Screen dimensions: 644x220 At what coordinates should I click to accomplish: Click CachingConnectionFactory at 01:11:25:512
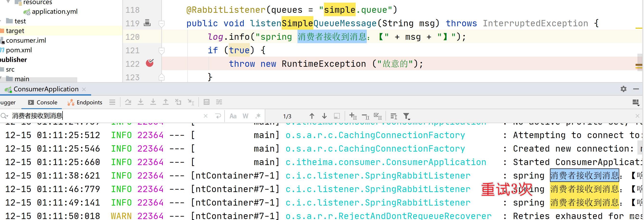point(375,135)
